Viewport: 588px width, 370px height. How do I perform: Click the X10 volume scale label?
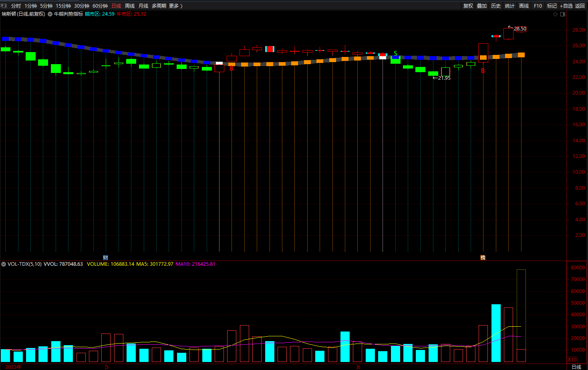572,360
